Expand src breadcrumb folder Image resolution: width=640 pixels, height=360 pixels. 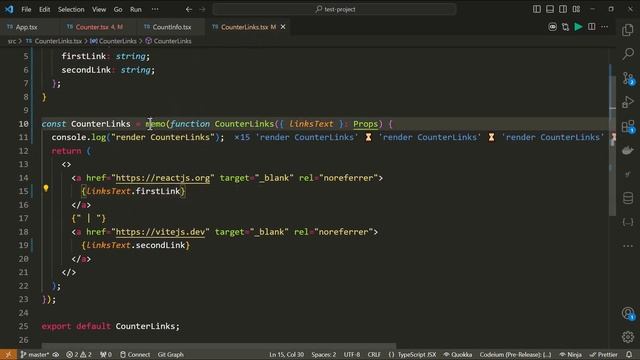[x=12, y=41]
